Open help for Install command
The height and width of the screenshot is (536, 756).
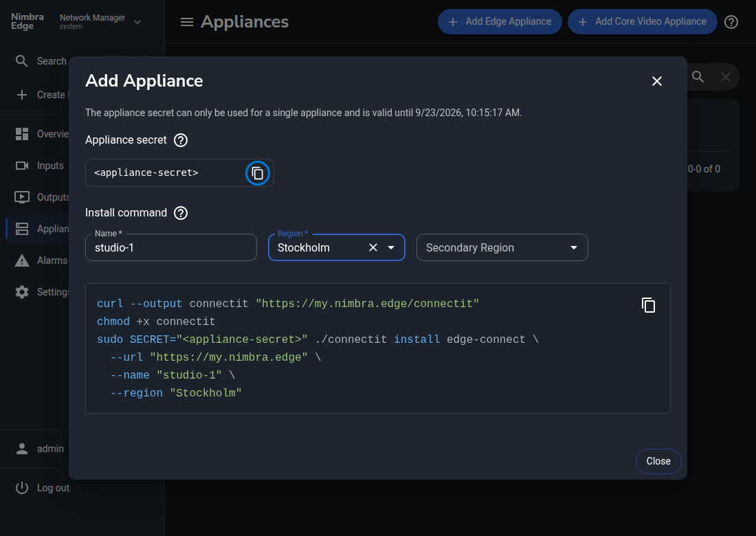(181, 213)
